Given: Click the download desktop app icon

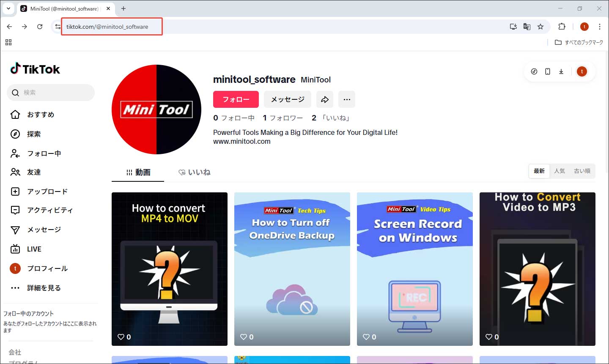Looking at the screenshot, I should [x=561, y=71].
